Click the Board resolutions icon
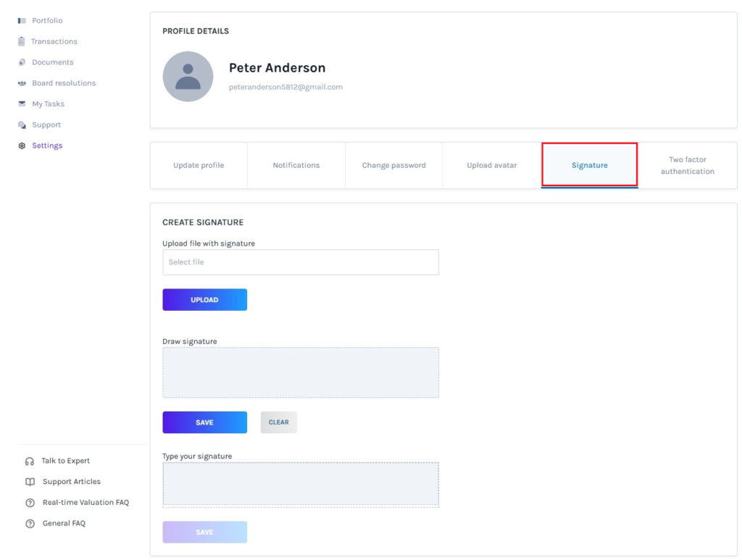The image size is (742, 560). pos(22,83)
